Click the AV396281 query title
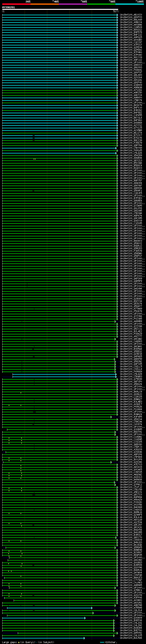146x644 pixels. point(8,7)
